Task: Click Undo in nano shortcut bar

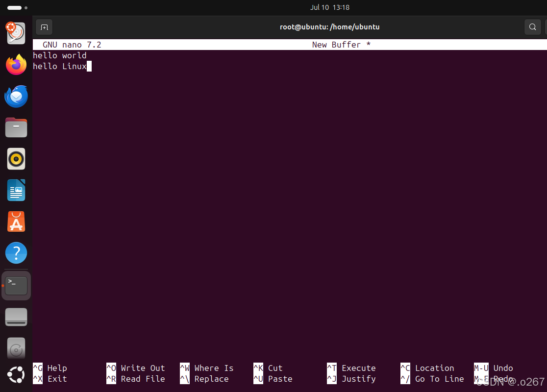Action: [503, 368]
